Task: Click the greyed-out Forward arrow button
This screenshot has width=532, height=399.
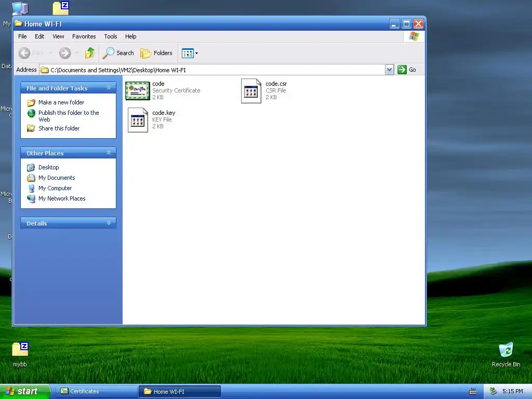Action: (x=65, y=53)
